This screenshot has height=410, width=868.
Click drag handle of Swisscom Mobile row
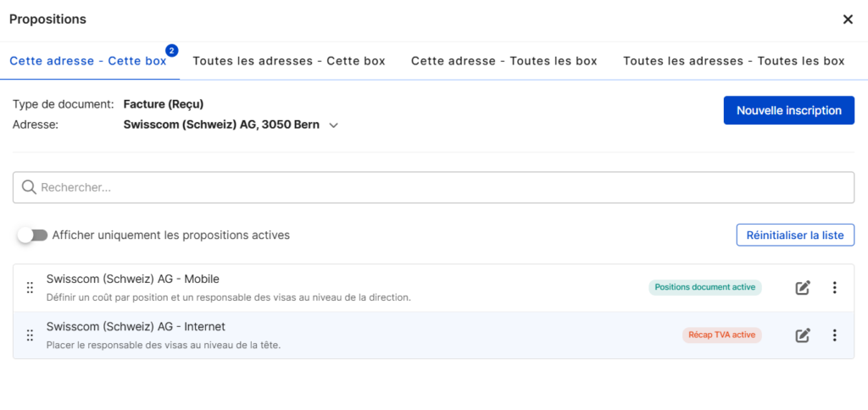point(30,288)
